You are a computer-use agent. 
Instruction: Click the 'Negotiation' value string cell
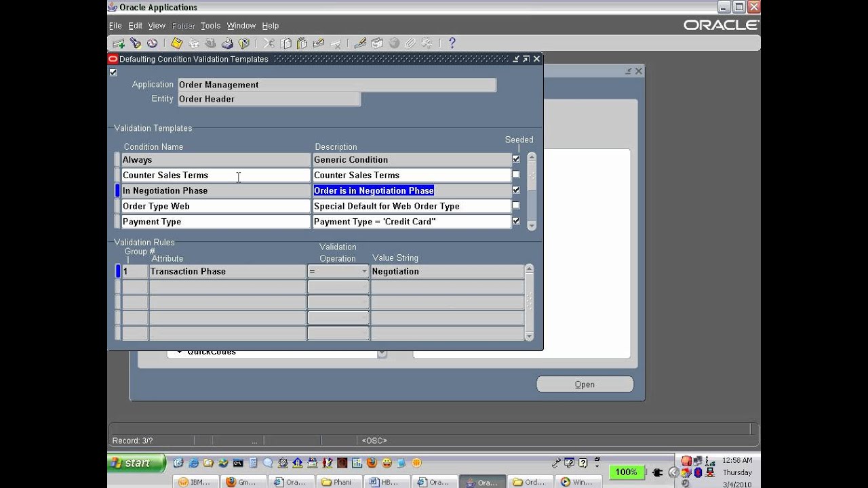click(447, 271)
